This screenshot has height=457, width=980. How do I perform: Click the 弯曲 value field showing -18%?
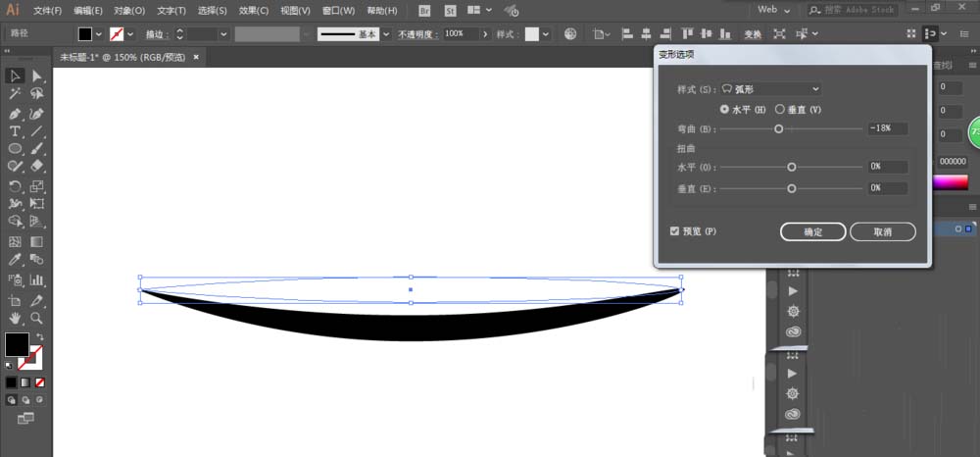point(887,128)
